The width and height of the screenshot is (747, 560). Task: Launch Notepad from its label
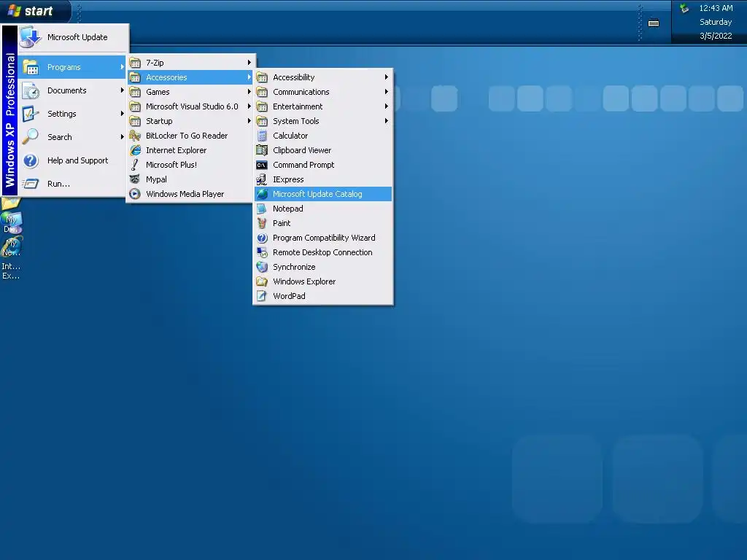click(x=287, y=209)
